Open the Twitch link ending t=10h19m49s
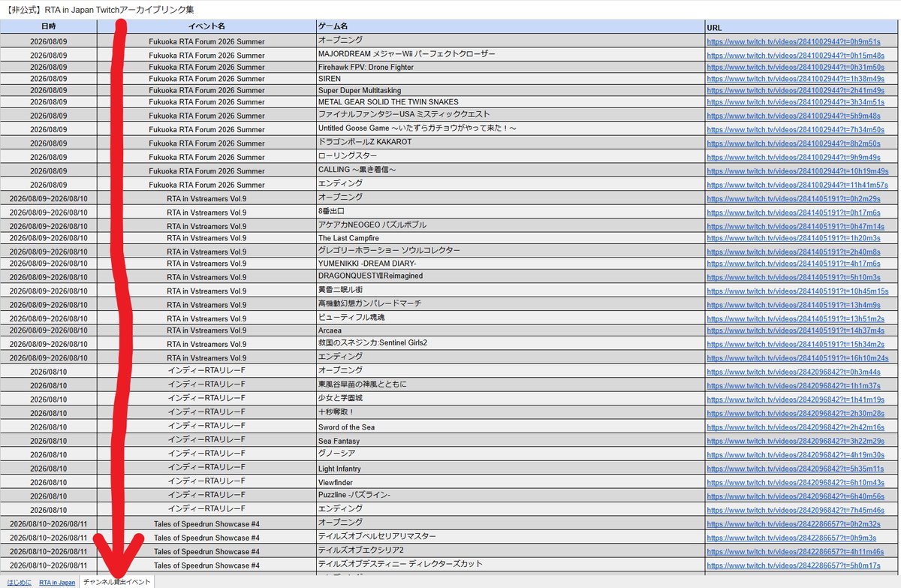The image size is (901, 588). pyautogui.click(x=797, y=170)
